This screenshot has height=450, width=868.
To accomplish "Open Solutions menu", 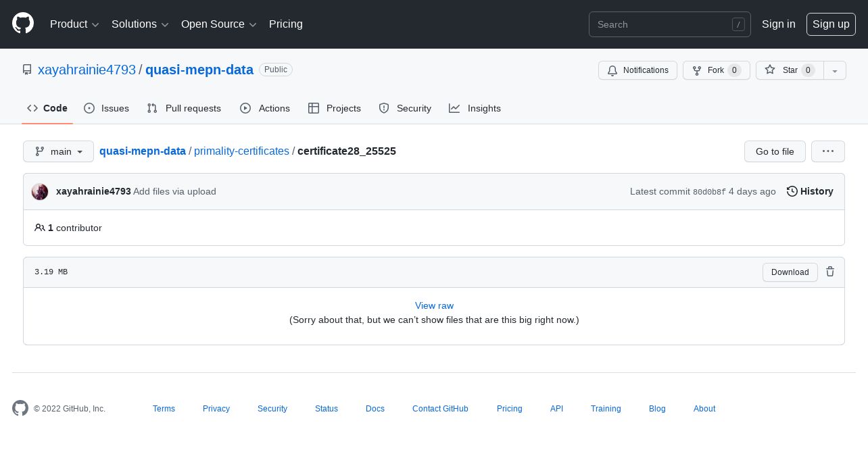I will (140, 24).
